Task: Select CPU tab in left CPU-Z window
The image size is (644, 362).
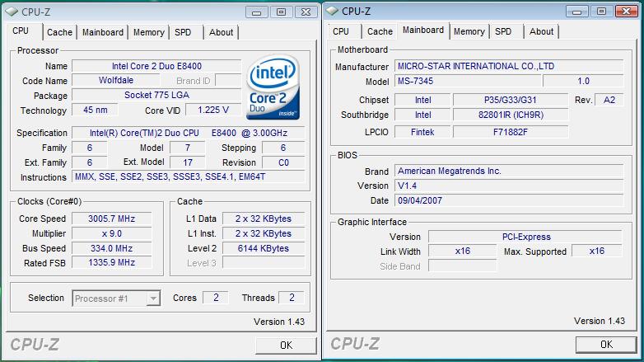Action: pyautogui.click(x=24, y=31)
